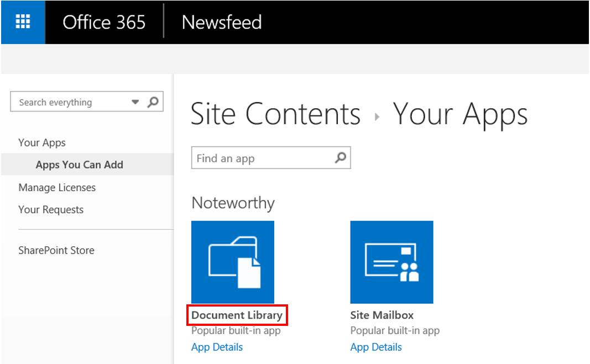This screenshot has height=364, width=590.
Task: Go to the SharePoint Store
Action: pyautogui.click(x=56, y=250)
